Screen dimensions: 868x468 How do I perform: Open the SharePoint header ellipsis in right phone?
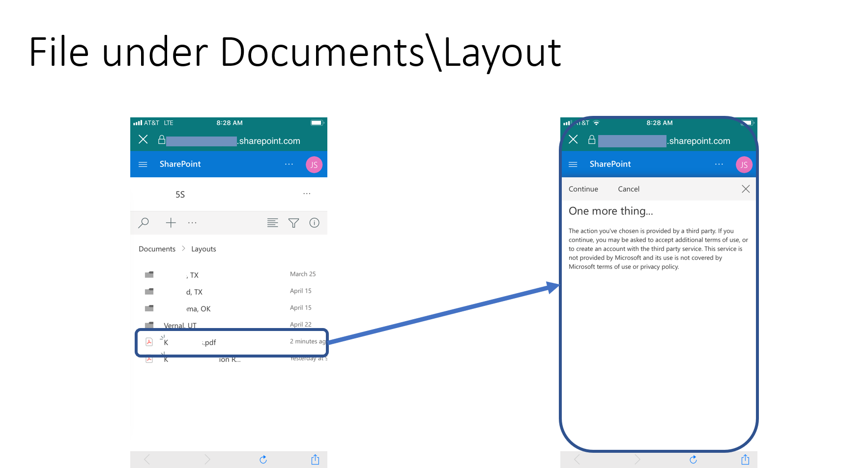[719, 164]
